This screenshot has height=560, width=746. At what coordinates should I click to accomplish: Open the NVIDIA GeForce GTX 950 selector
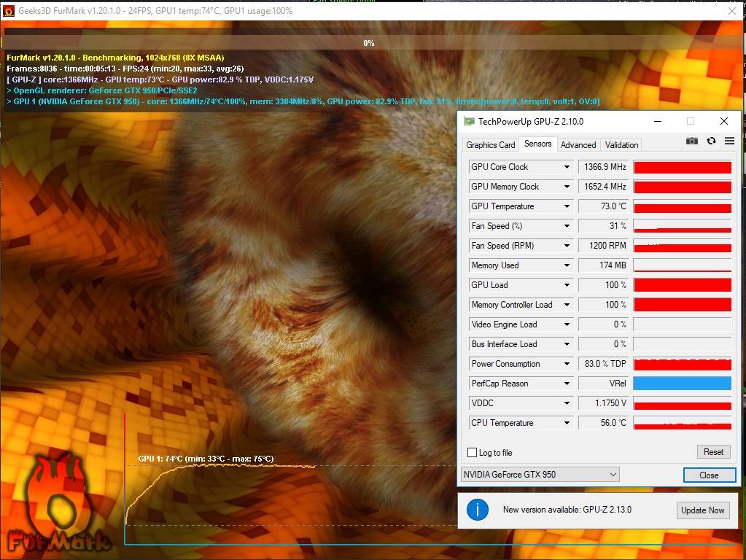click(540, 475)
